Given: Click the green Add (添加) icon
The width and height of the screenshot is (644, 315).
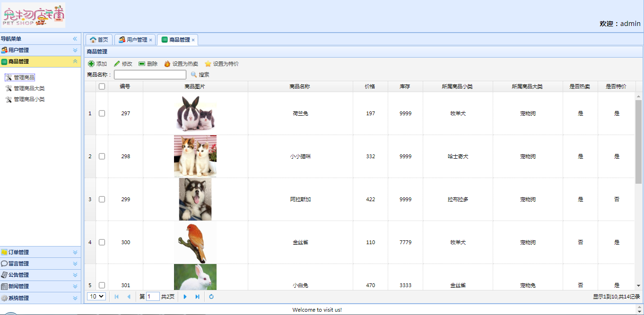Looking at the screenshot, I should 91,64.
